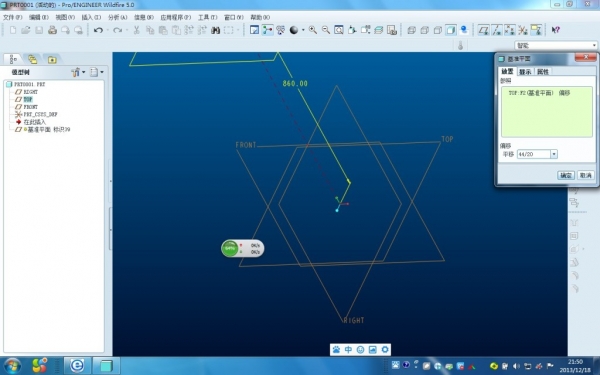This screenshot has height=375, width=600.
Task: Open the 插入 menu
Action: (91, 17)
